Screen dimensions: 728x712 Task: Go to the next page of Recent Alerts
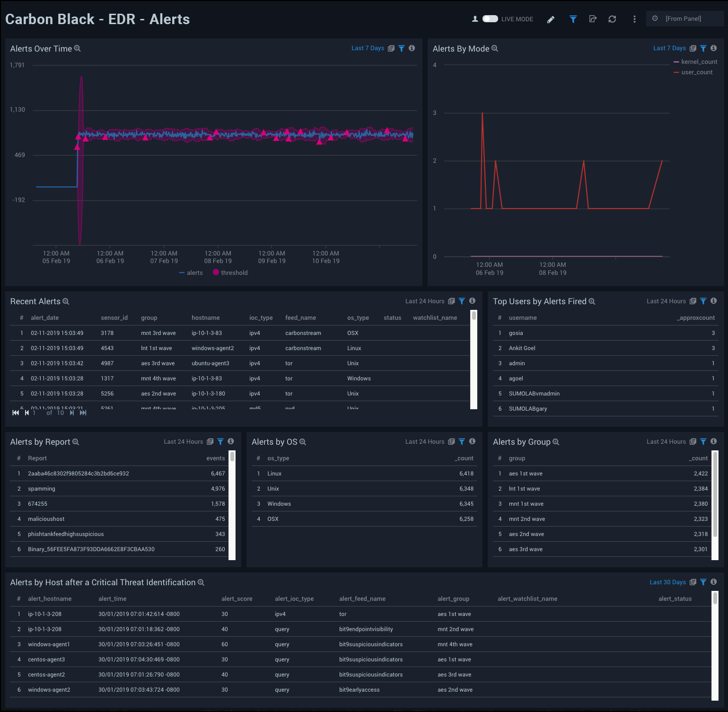click(71, 413)
